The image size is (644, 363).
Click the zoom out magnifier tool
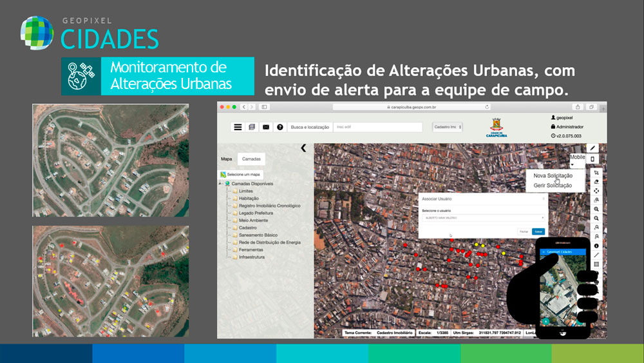click(x=596, y=219)
